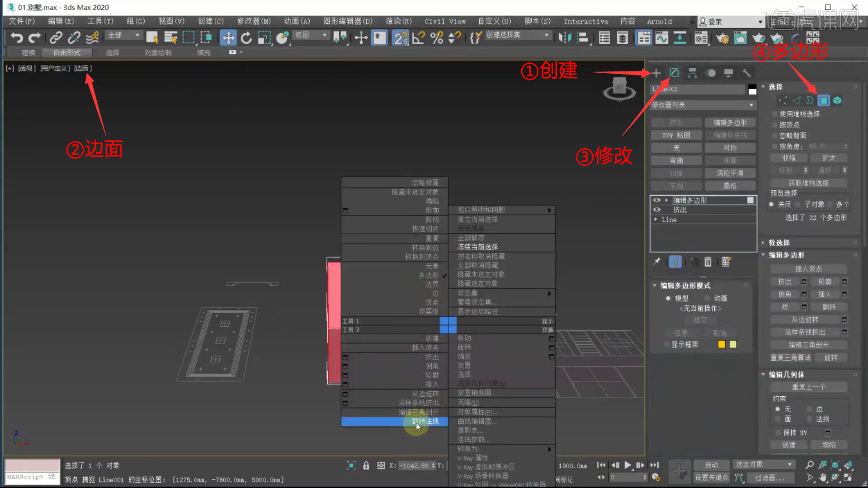Toggle the 2.5D Snaps icon
Image resolution: width=868 pixels, height=488 pixels.
pos(401,38)
